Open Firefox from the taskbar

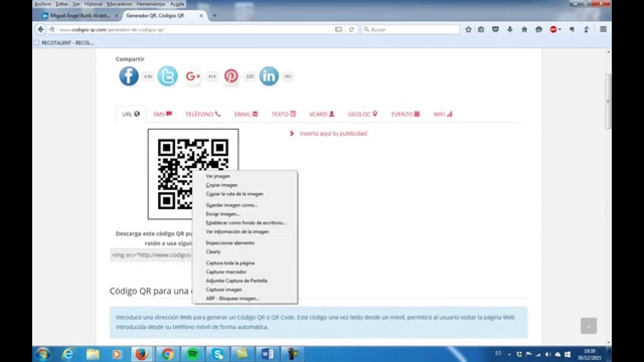[142, 354]
